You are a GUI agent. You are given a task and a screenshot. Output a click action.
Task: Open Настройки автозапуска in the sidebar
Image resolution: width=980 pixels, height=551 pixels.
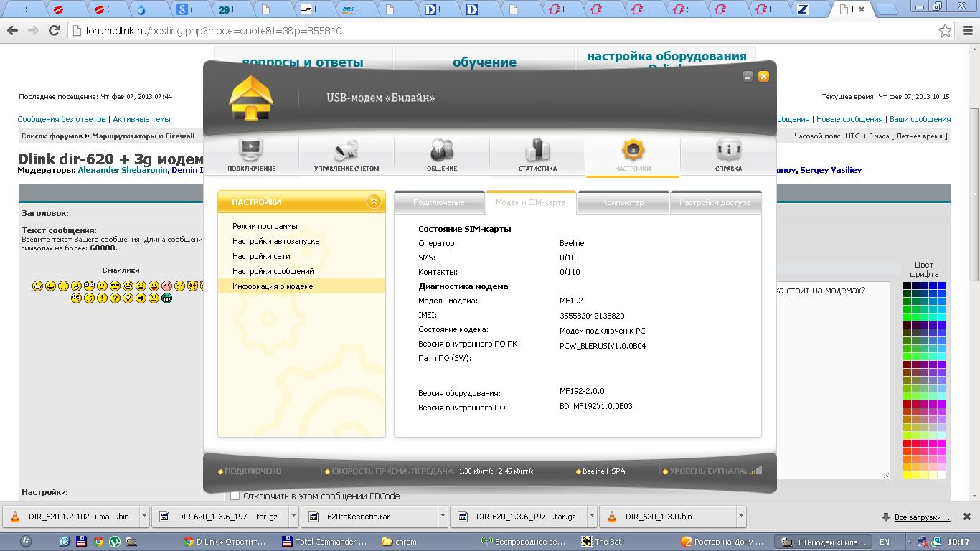coord(275,241)
